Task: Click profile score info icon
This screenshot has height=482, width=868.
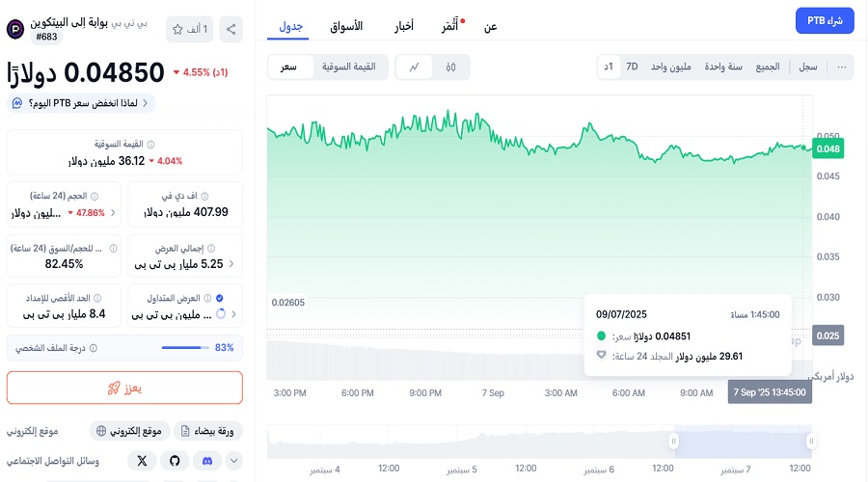Action: point(94,348)
